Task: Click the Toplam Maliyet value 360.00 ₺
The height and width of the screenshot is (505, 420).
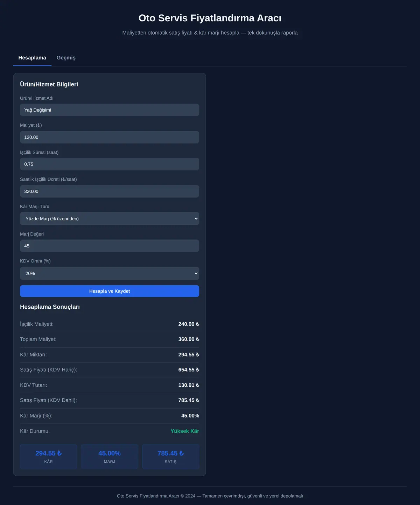Action: pyautogui.click(x=189, y=339)
